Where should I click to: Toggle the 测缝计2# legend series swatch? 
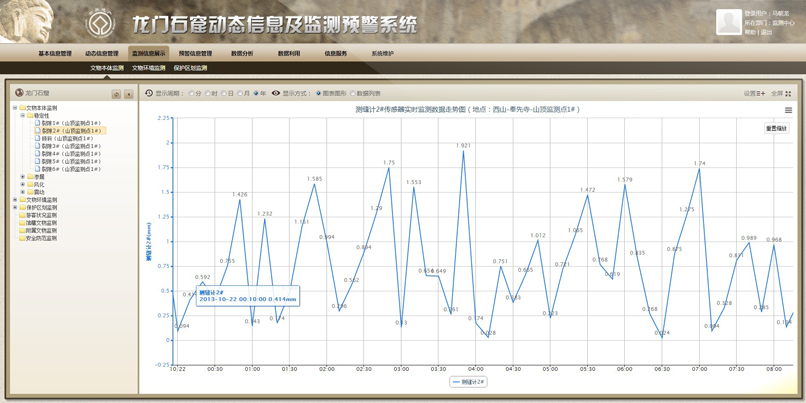pyautogui.click(x=457, y=382)
